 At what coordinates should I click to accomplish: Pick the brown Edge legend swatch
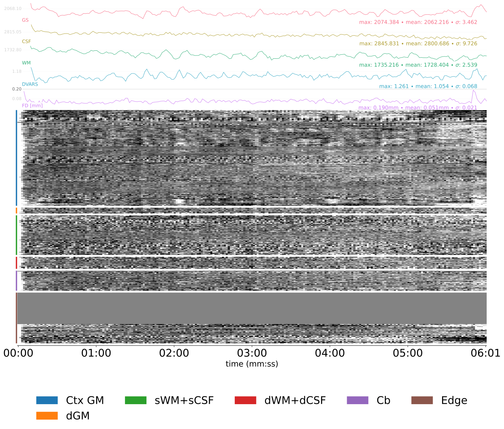click(x=422, y=400)
